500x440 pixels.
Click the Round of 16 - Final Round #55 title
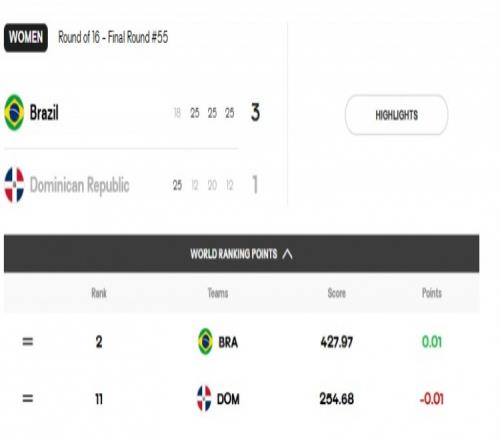[x=113, y=37]
